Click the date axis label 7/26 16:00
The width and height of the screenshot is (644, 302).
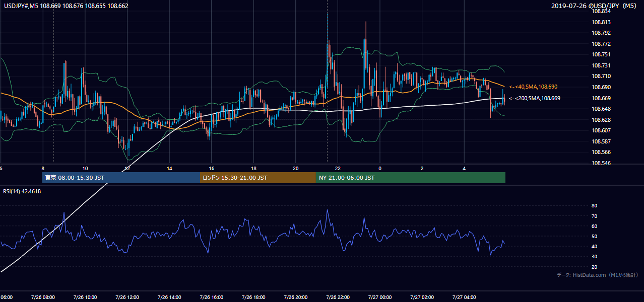point(211,297)
